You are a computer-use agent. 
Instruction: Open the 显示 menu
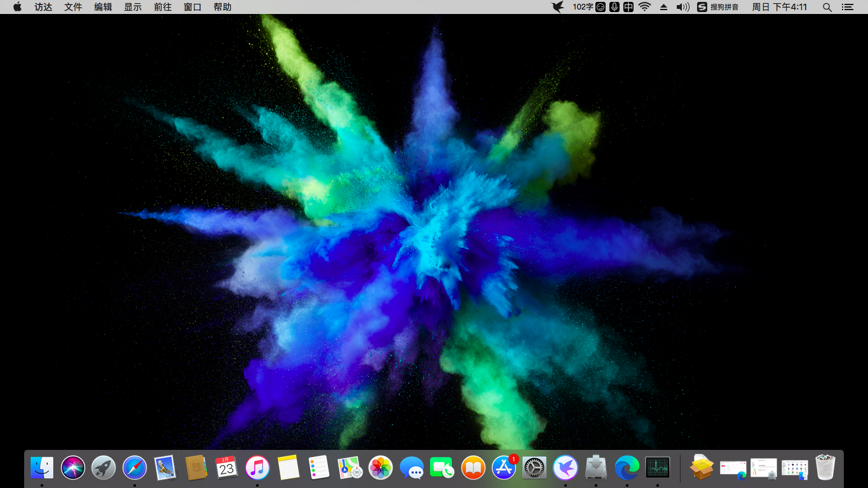tap(133, 7)
